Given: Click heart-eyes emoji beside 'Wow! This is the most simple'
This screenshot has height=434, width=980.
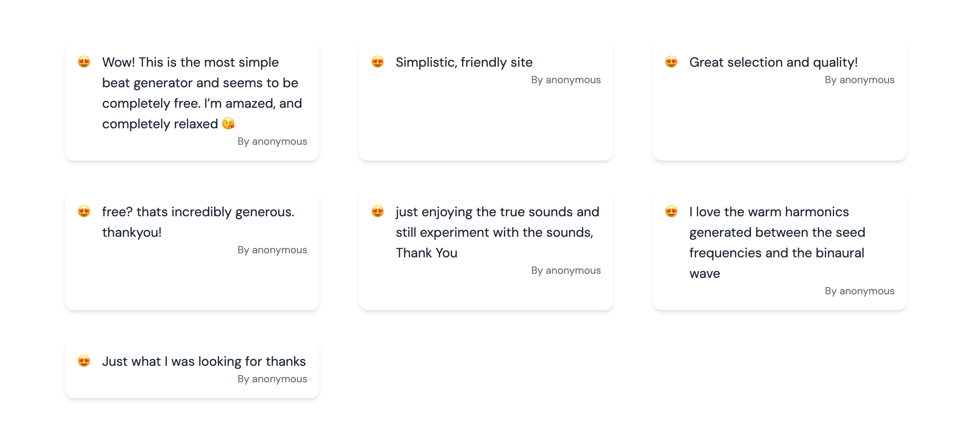Looking at the screenshot, I should (x=84, y=62).
